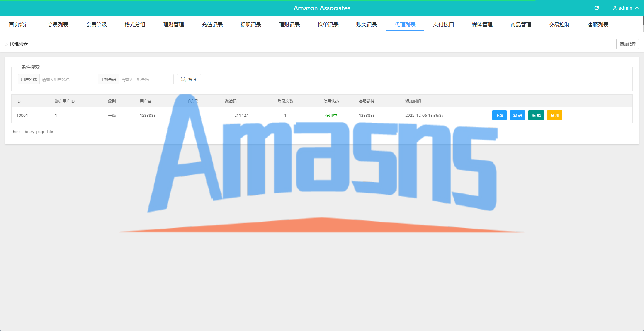Click the 邀请码 column header
644x331 pixels.
[231, 101]
